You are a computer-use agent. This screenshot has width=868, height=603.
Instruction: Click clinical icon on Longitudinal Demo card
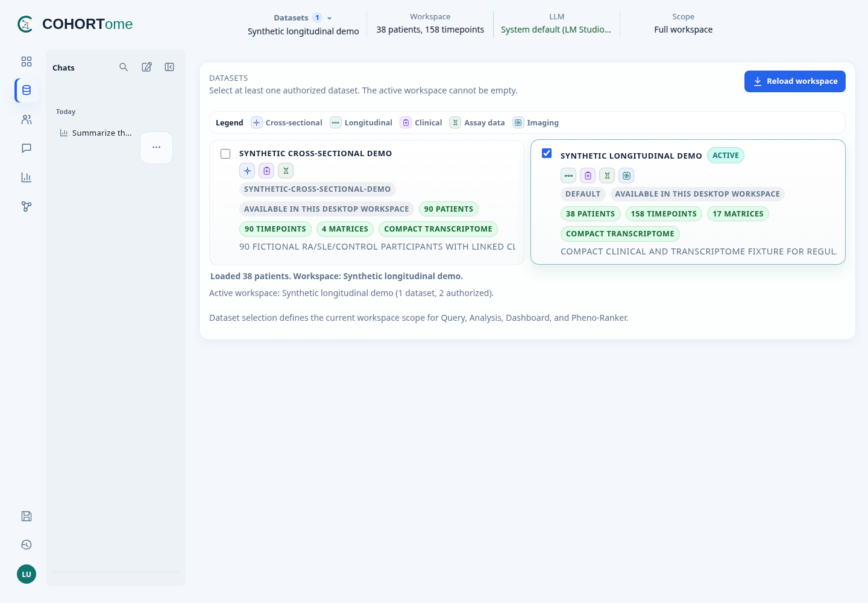tap(588, 175)
